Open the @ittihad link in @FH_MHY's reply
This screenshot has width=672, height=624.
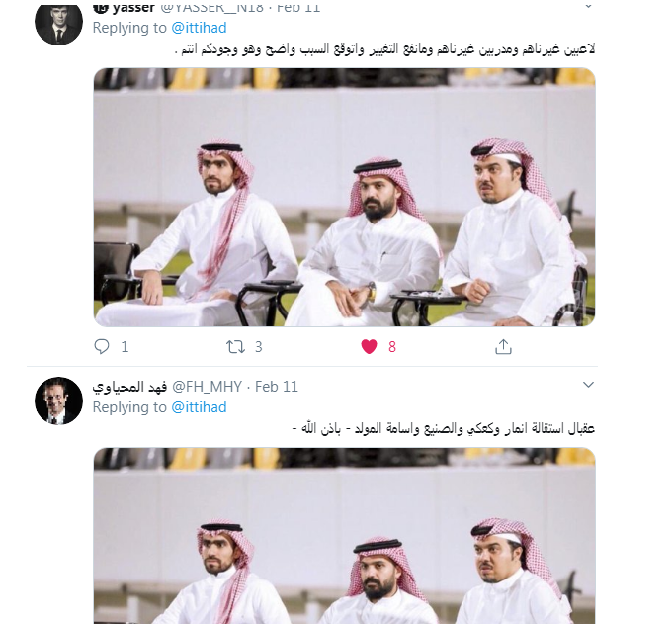[x=199, y=407]
